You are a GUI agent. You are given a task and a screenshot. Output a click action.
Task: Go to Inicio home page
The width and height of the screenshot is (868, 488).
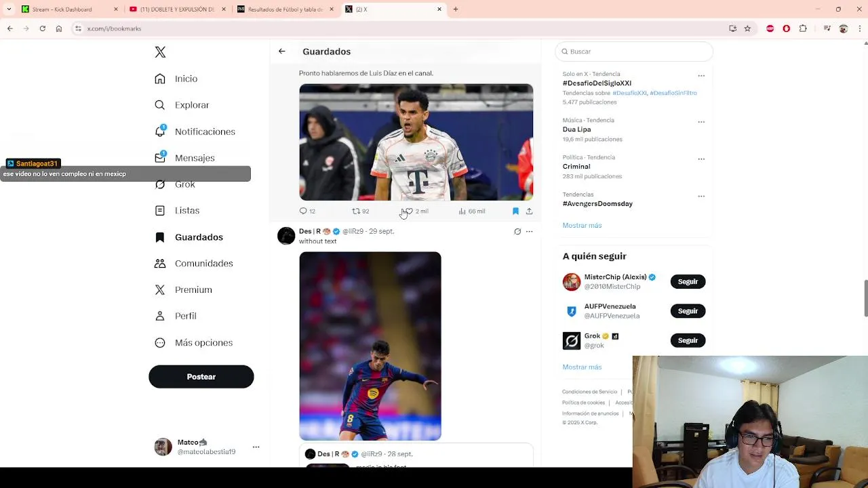pos(176,79)
